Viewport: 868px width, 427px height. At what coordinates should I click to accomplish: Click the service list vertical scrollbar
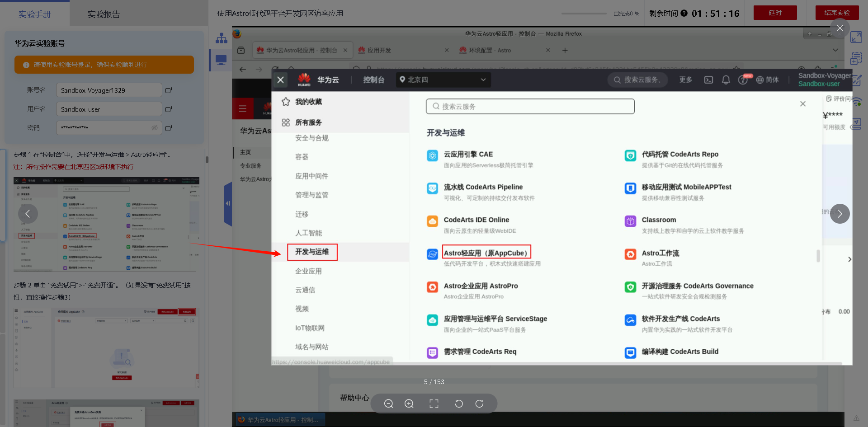point(818,256)
